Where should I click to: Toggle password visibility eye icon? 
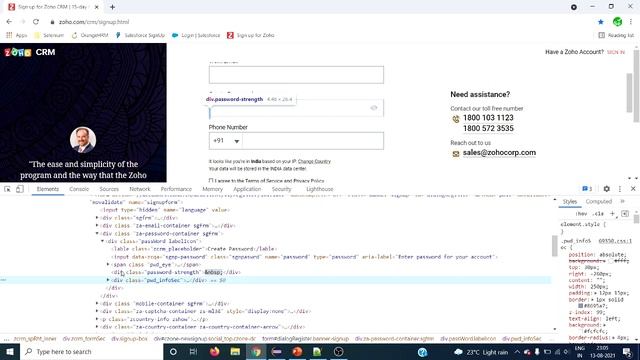pyautogui.click(x=373, y=108)
